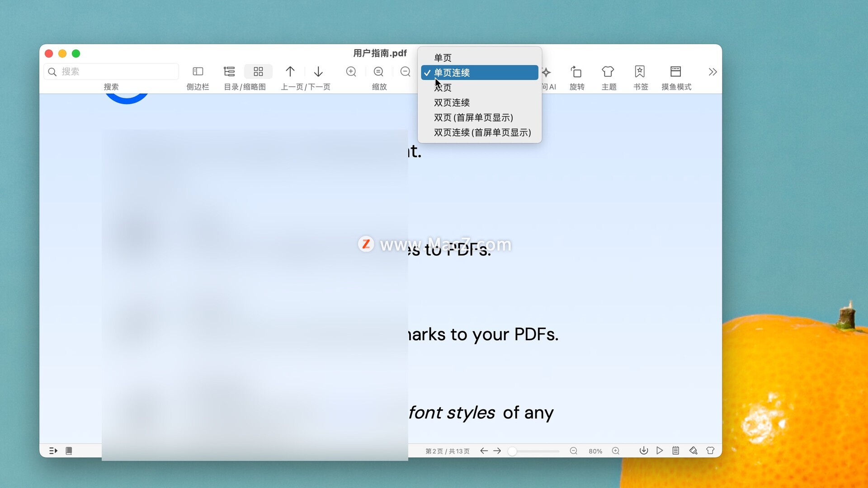Select 双页 display mode
Image resolution: width=868 pixels, height=488 pixels.
pos(480,88)
